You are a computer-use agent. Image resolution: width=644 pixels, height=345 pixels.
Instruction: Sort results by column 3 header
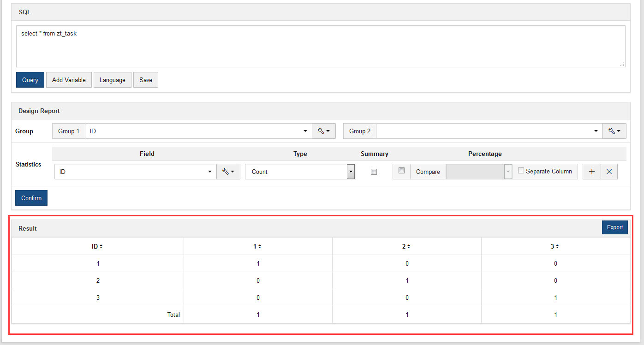[x=555, y=247]
